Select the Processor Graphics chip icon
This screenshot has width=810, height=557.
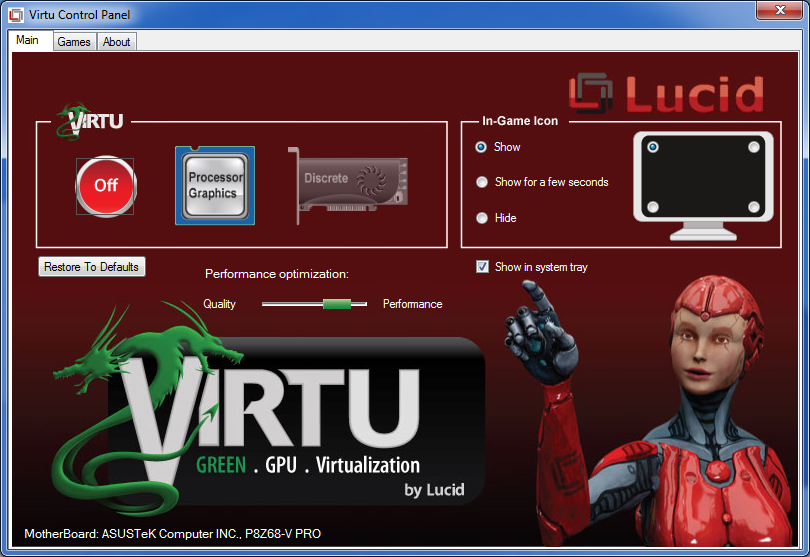[214, 185]
